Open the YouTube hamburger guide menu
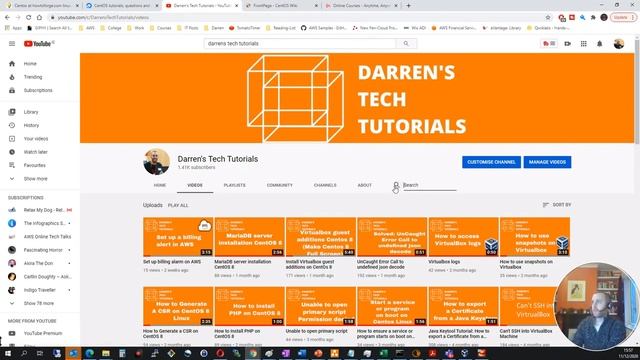 click(x=12, y=44)
